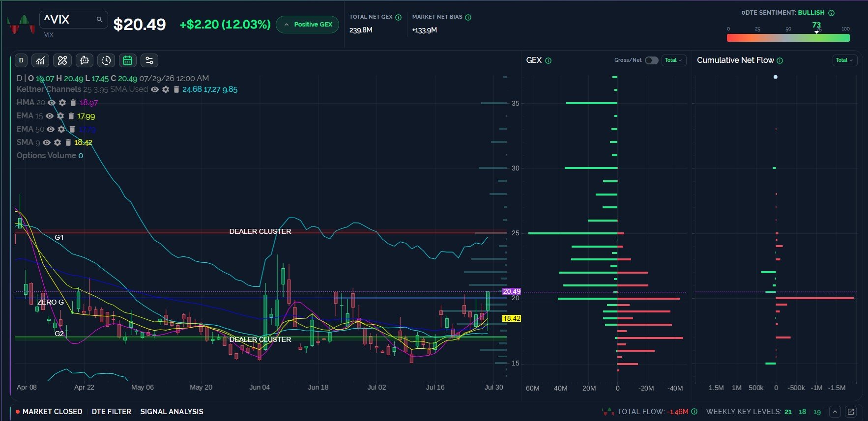
Task: Click the ZERO G level label
Action: tap(51, 302)
